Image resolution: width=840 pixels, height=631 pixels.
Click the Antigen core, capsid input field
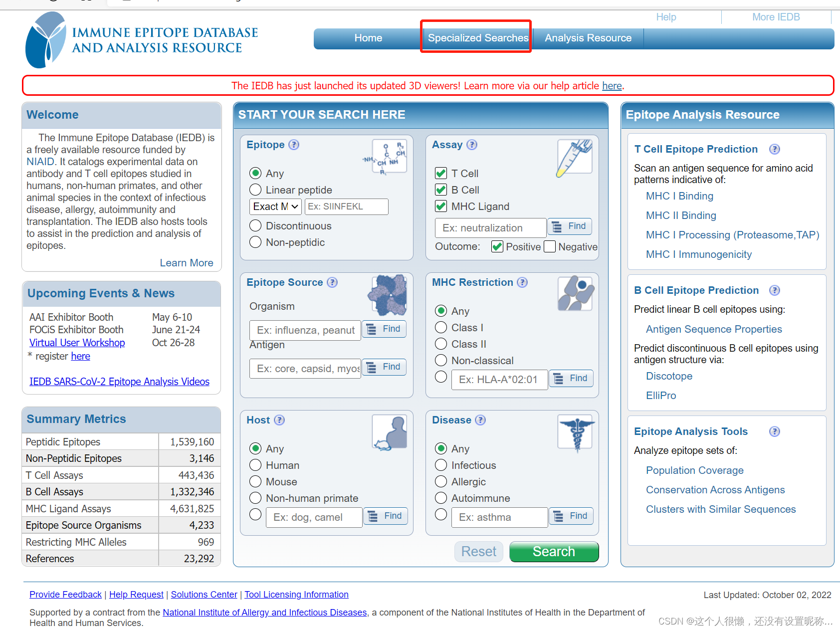click(x=305, y=369)
